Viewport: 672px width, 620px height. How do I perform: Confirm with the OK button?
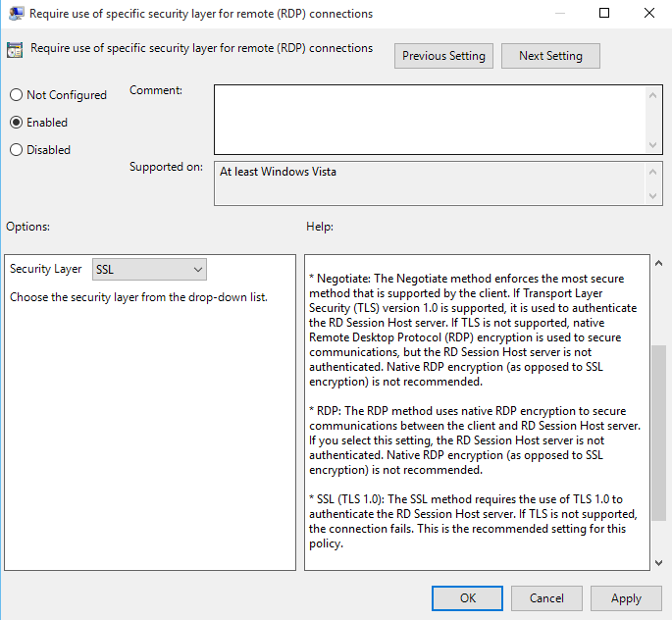[x=467, y=598]
